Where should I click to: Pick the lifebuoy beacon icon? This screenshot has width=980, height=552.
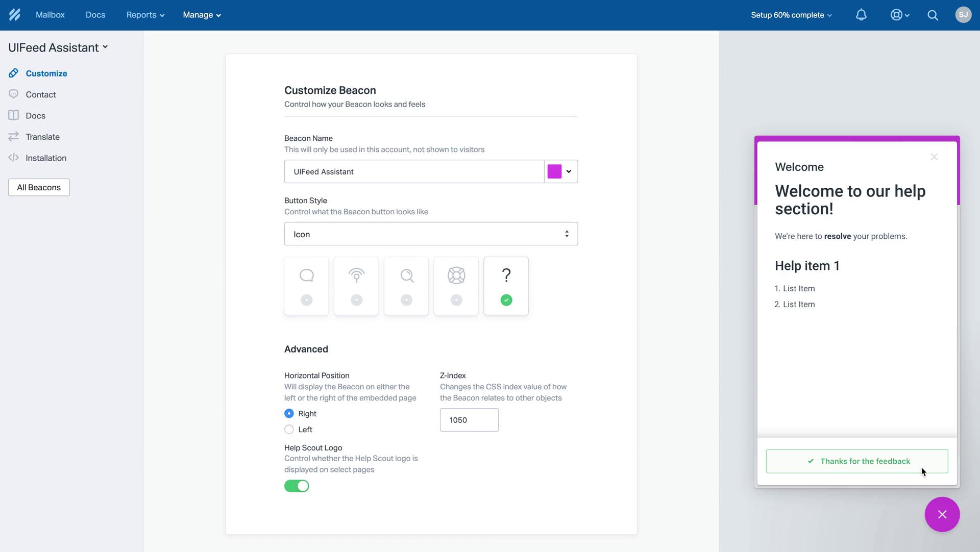pyautogui.click(x=456, y=286)
